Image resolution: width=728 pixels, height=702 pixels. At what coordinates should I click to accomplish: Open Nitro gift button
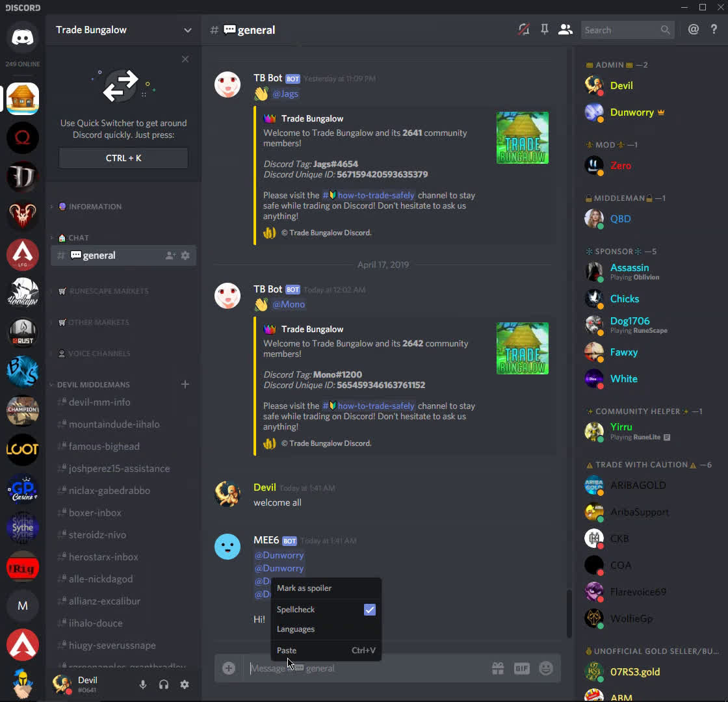click(x=498, y=668)
